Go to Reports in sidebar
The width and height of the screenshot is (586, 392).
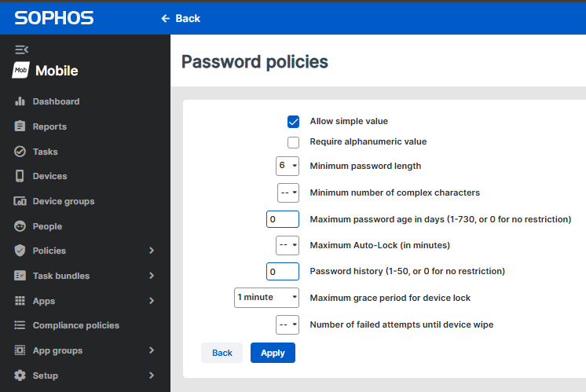(x=49, y=126)
